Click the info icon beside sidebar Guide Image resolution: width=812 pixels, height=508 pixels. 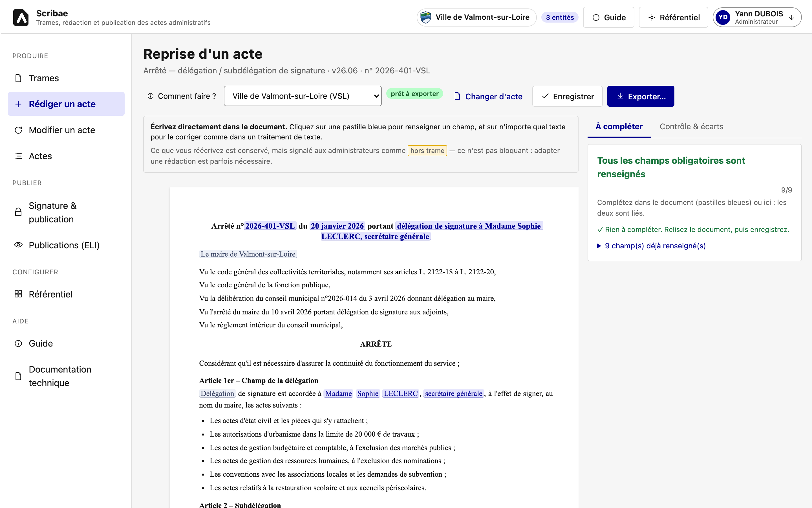18,343
